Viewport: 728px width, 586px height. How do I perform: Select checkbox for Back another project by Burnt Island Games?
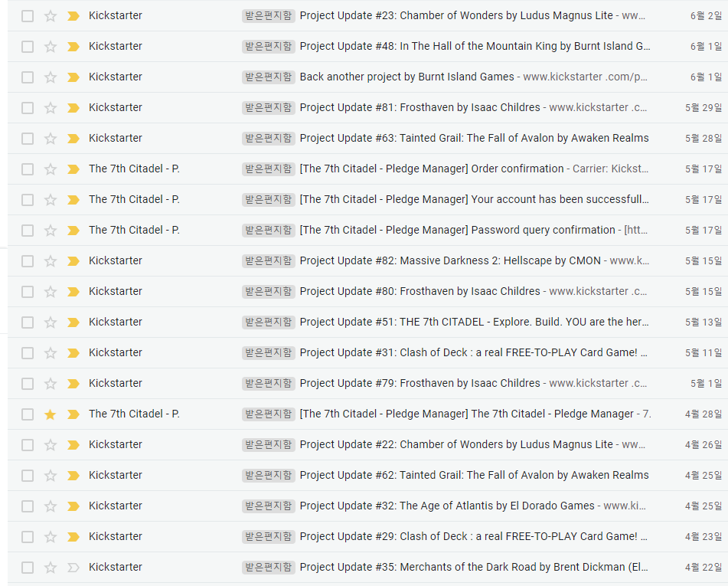[x=28, y=77]
